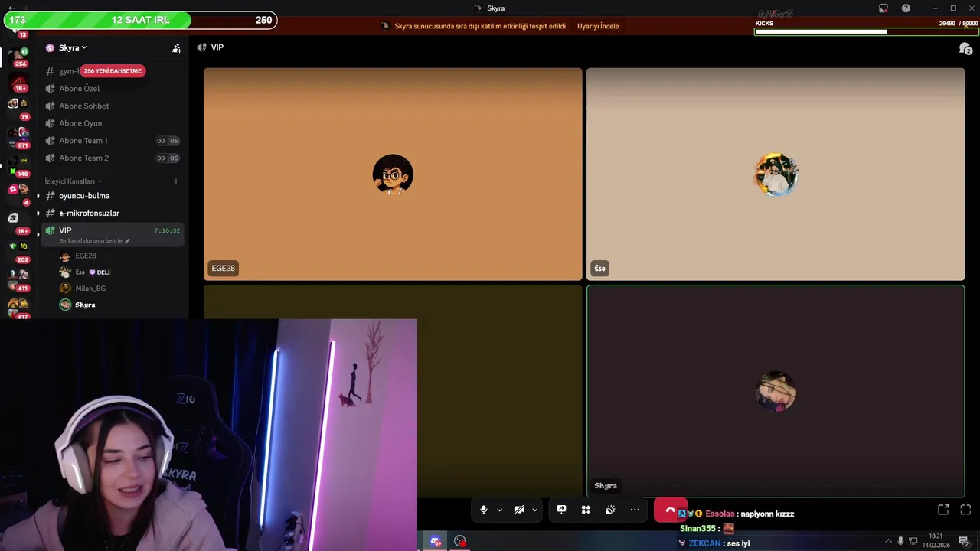Click the share your screen icon
Image resolution: width=980 pixels, height=551 pixels.
tap(561, 510)
